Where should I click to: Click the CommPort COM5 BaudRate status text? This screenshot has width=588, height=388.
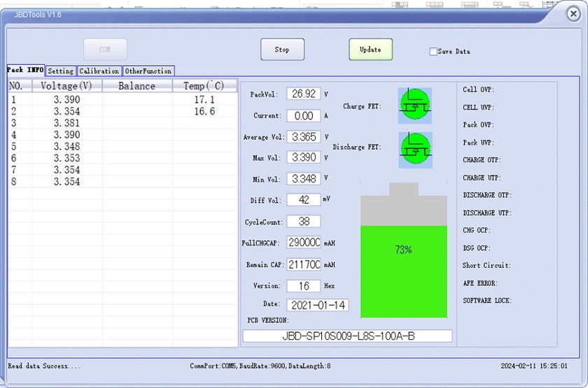pos(260,366)
